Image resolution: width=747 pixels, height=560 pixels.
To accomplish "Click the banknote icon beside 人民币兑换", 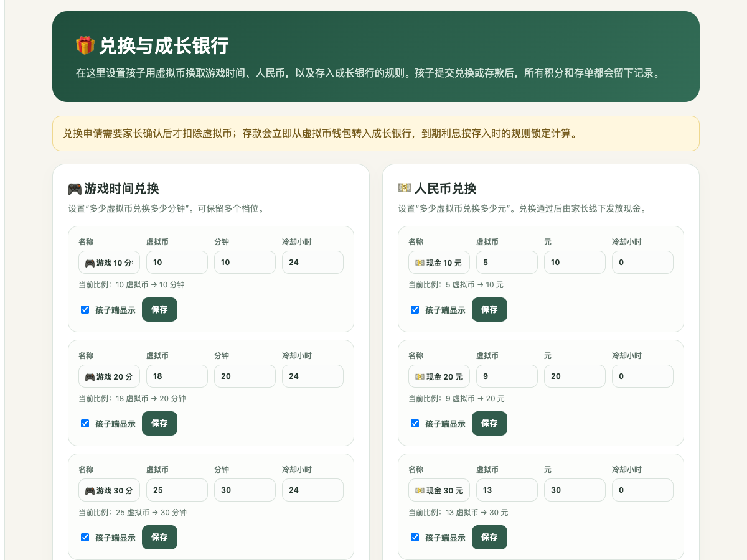I will (405, 188).
